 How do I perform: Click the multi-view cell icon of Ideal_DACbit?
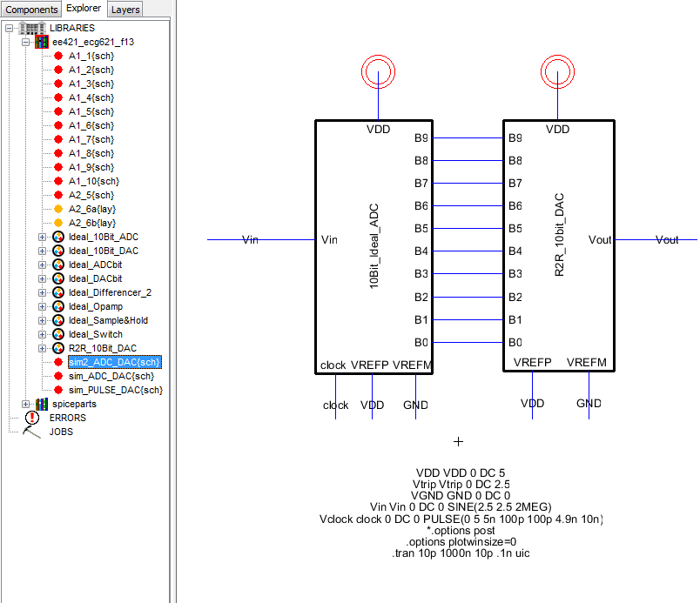coord(58,278)
